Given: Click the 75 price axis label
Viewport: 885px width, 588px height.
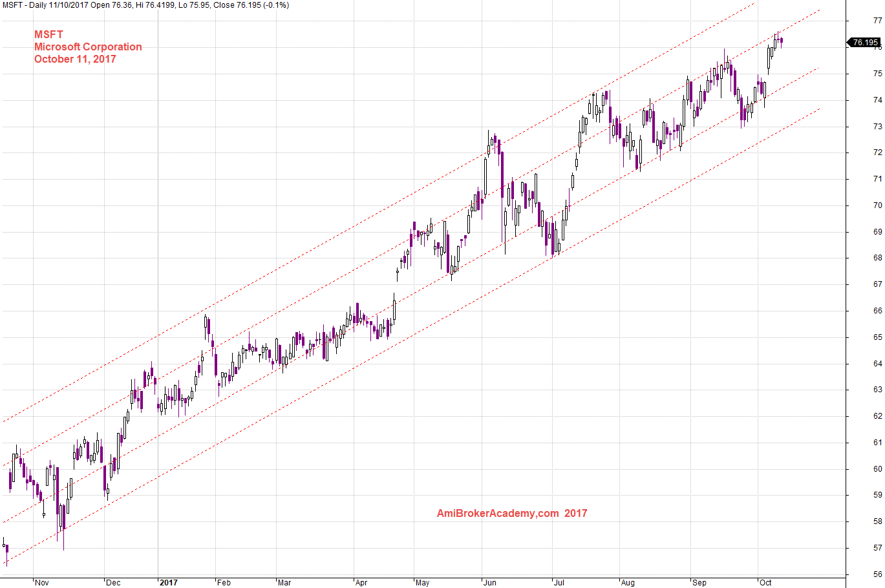Looking at the screenshot, I should (877, 74).
